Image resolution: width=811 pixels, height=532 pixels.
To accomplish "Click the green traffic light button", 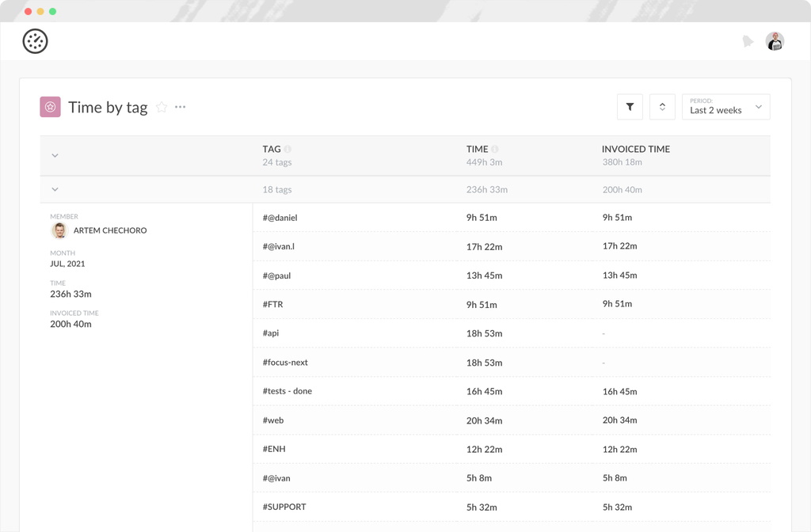I will [52, 12].
